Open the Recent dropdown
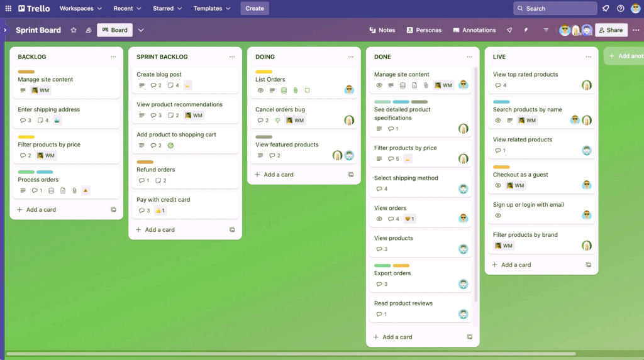Image resolution: width=644 pixels, height=360 pixels. (x=127, y=8)
